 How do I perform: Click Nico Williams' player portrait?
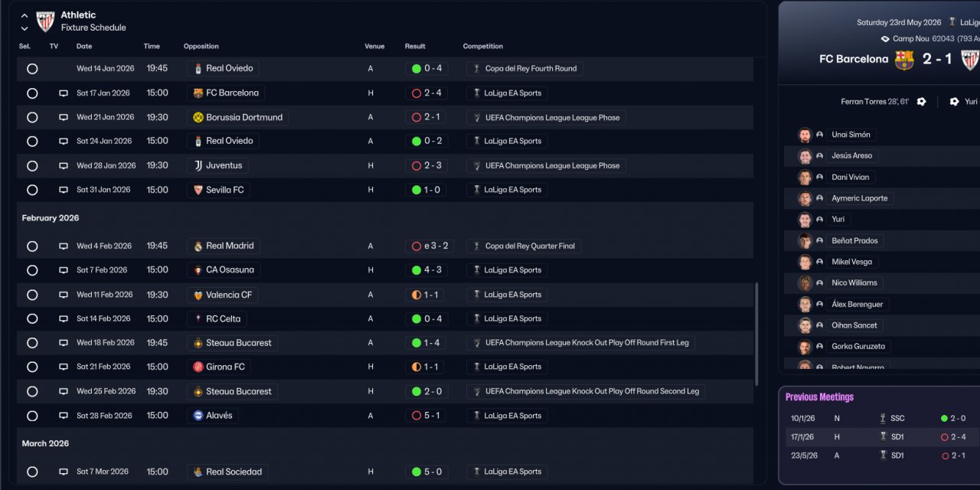805,283
